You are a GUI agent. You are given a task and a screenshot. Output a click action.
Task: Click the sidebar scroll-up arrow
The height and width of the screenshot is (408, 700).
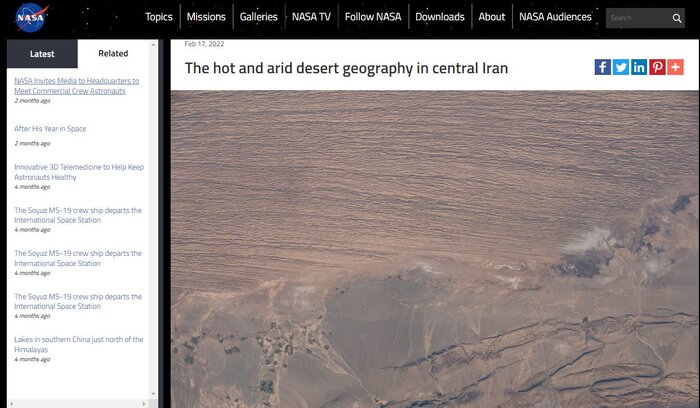pos(154,45)
